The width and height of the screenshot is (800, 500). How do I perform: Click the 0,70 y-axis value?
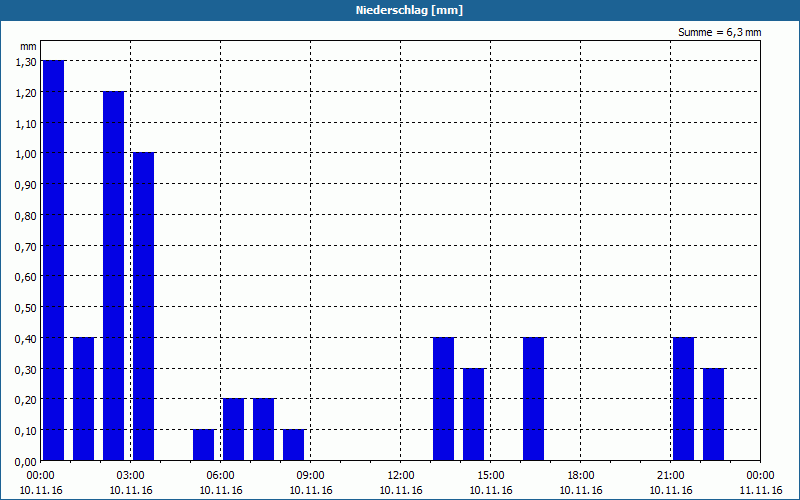(26, 246)
